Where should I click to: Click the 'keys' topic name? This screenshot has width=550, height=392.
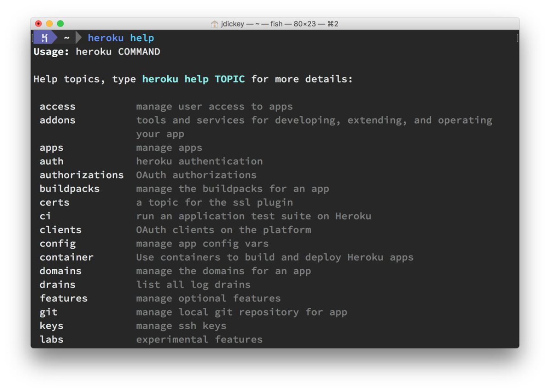pyautogui.click(x=52, y=326)
